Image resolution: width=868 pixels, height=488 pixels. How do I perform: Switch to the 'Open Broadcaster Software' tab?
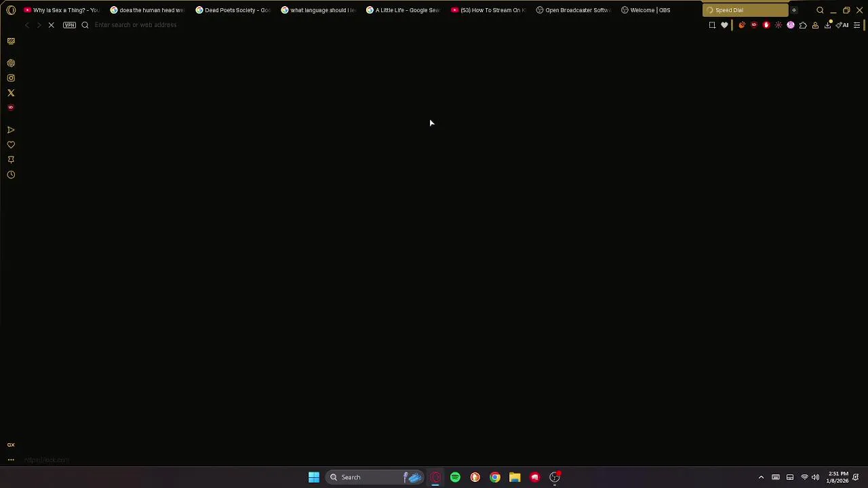tap(574, 10)
